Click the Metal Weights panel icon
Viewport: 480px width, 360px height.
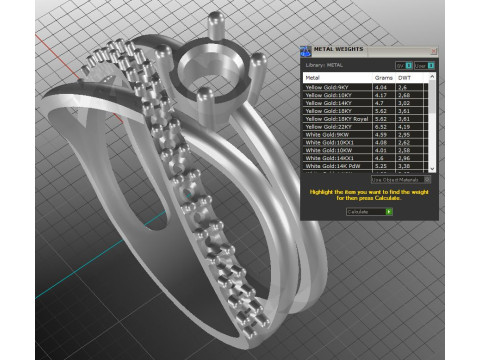coord(305,51)
